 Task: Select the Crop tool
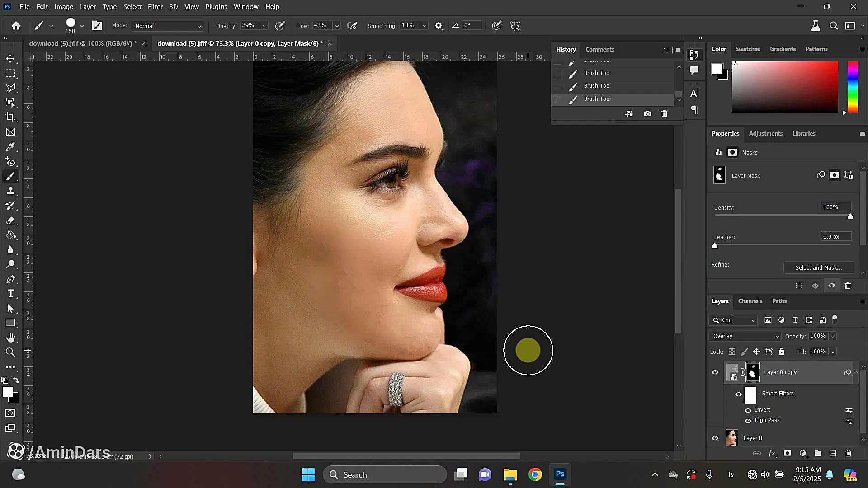coord(10,117)
